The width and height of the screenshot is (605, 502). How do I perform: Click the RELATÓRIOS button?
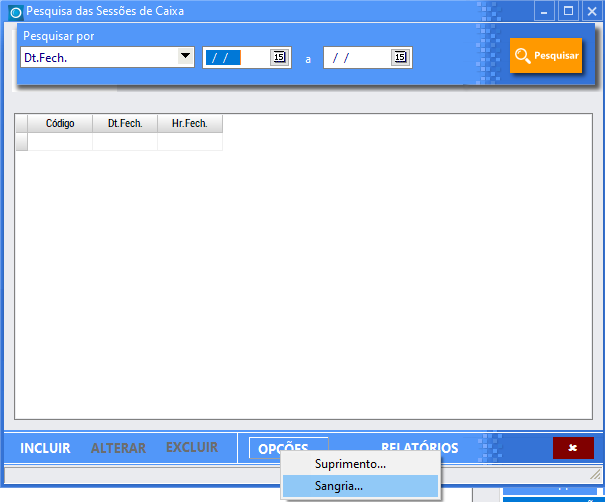point(419,448)
